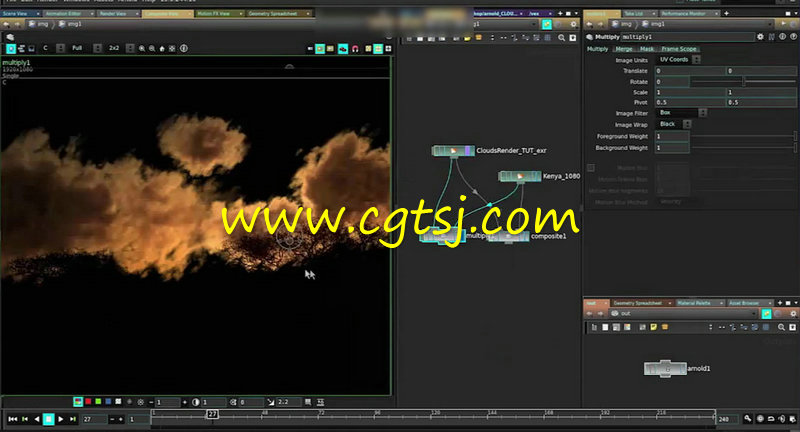800x432 pixels.
Task: Click the network editor search magnifier icon
Action: pyautogui.click(x=561, y=38)
